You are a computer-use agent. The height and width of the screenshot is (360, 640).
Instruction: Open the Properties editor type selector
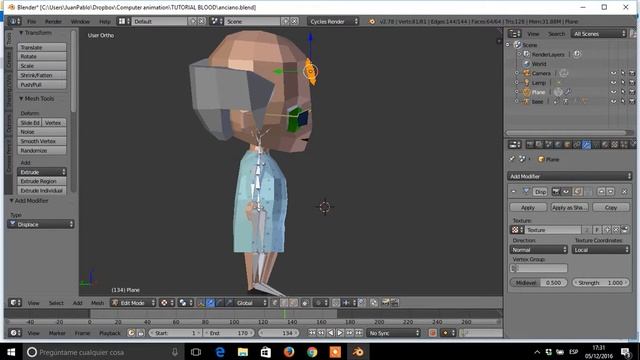point(514,144)
